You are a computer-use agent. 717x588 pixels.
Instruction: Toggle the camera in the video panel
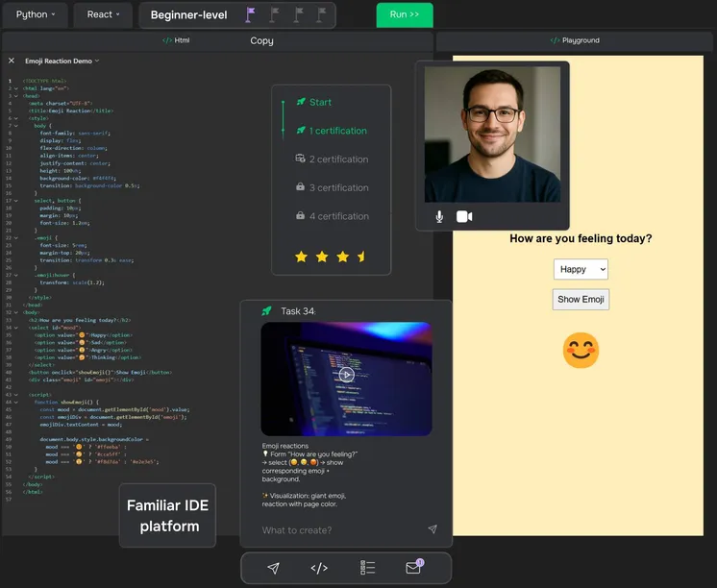tap(464, 216)
